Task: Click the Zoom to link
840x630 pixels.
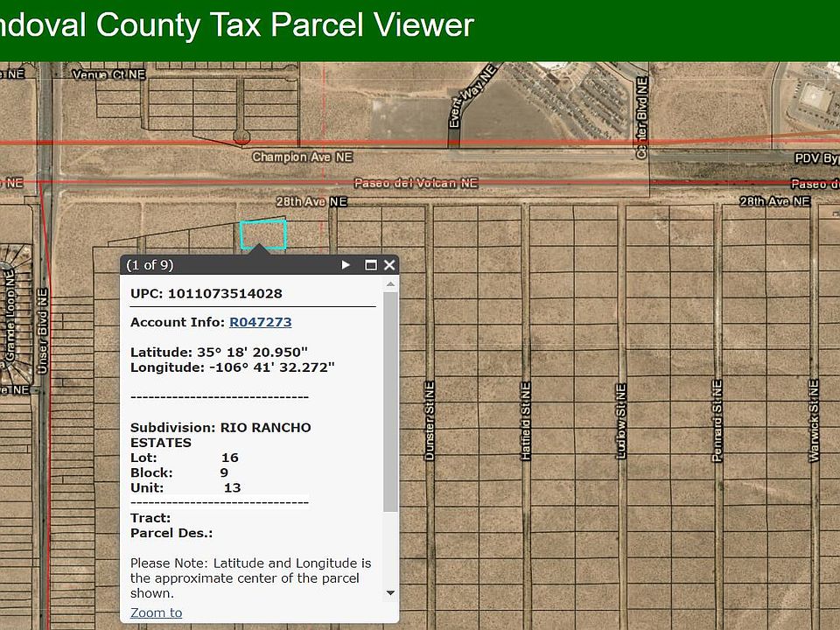Action: [156, 612]
